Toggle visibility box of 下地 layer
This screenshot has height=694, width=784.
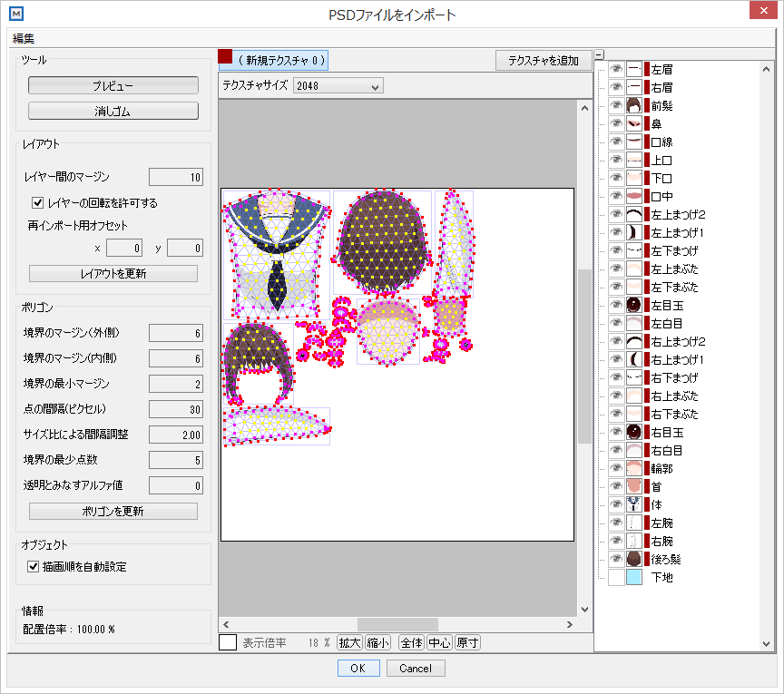[x=615, y=577]
